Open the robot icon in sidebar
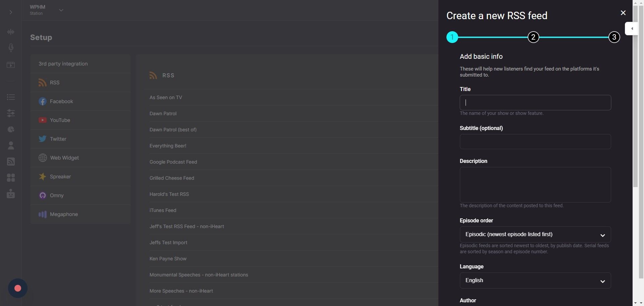The width and height of the screenshot is (644, 306). (x=11, y=194)
